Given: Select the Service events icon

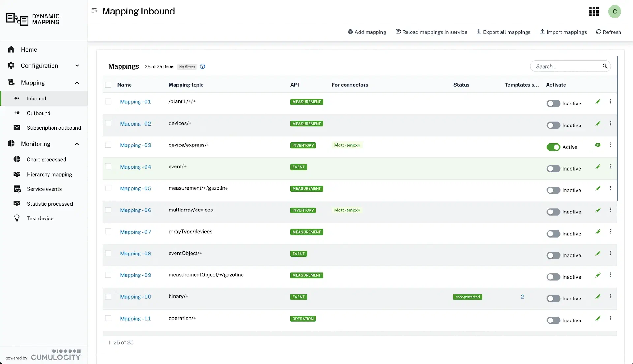Looking at the screenshot, I should click(17, 189).
